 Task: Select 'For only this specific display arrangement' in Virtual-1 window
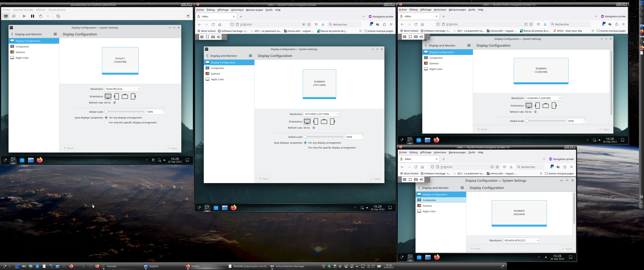point(106,122)
